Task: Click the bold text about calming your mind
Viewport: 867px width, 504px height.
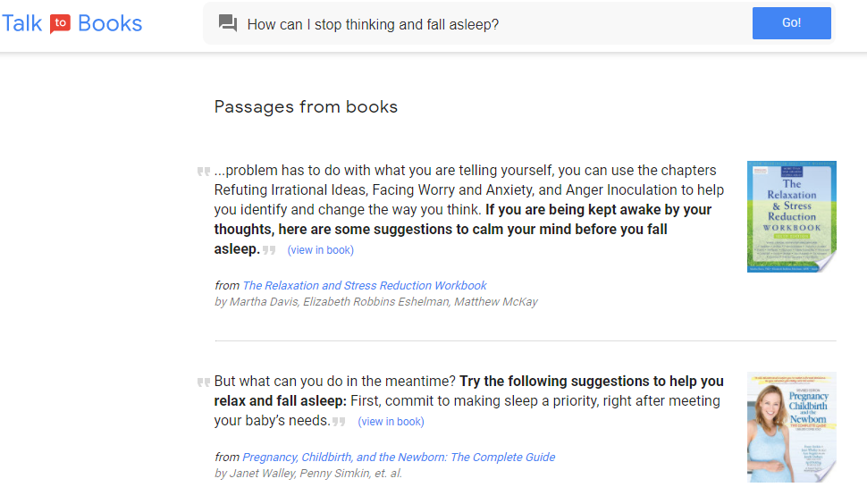Action: 463,230
